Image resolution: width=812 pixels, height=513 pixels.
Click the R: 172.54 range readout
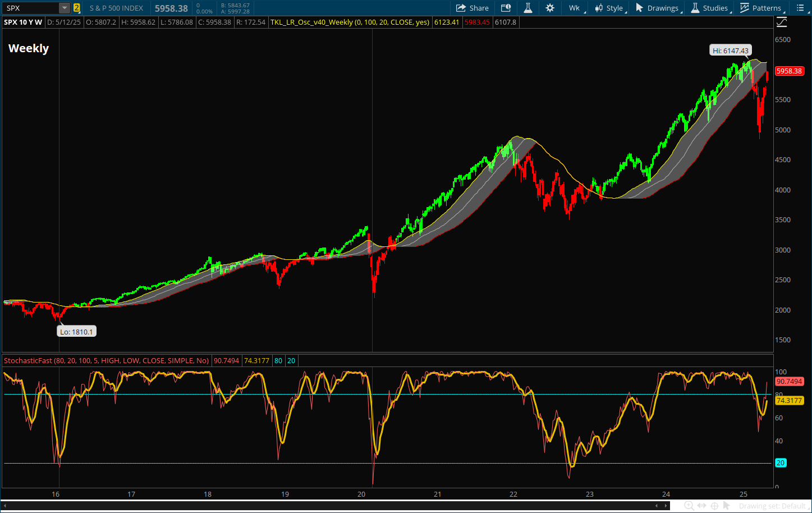(x=250, y=22)
